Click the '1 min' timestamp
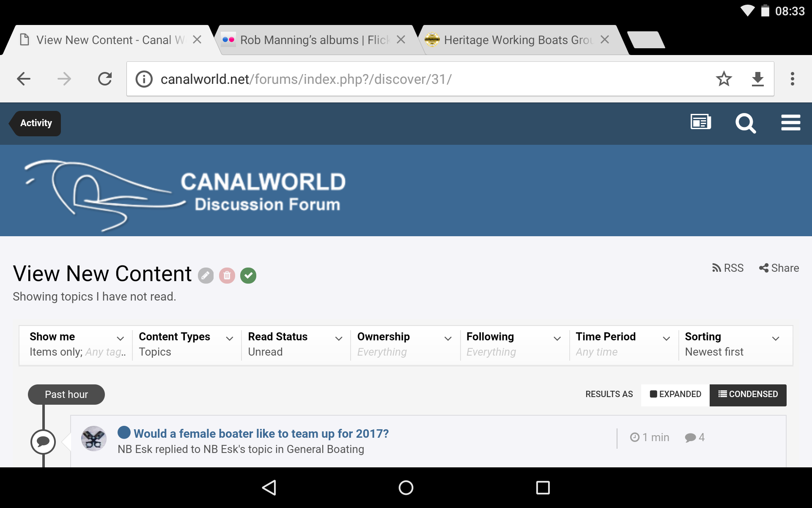 coord(650,437)
